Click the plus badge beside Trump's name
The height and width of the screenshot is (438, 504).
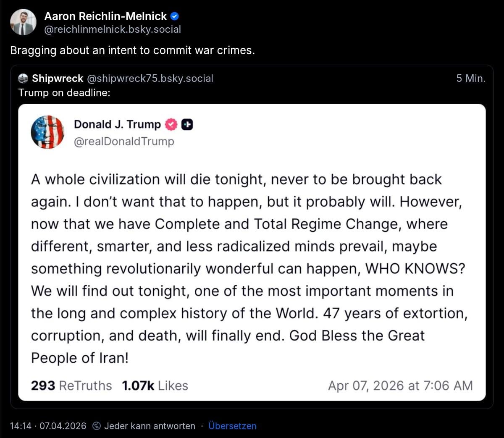[x=187, y=124]
